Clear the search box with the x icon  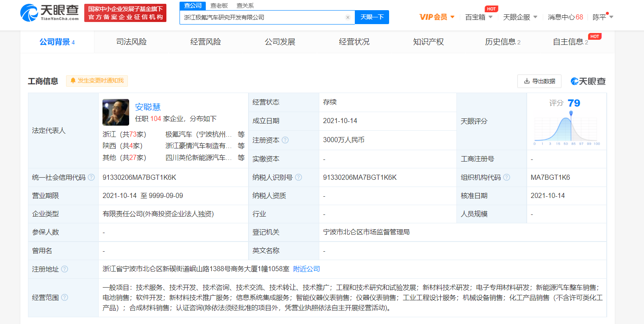pos(348,17)
